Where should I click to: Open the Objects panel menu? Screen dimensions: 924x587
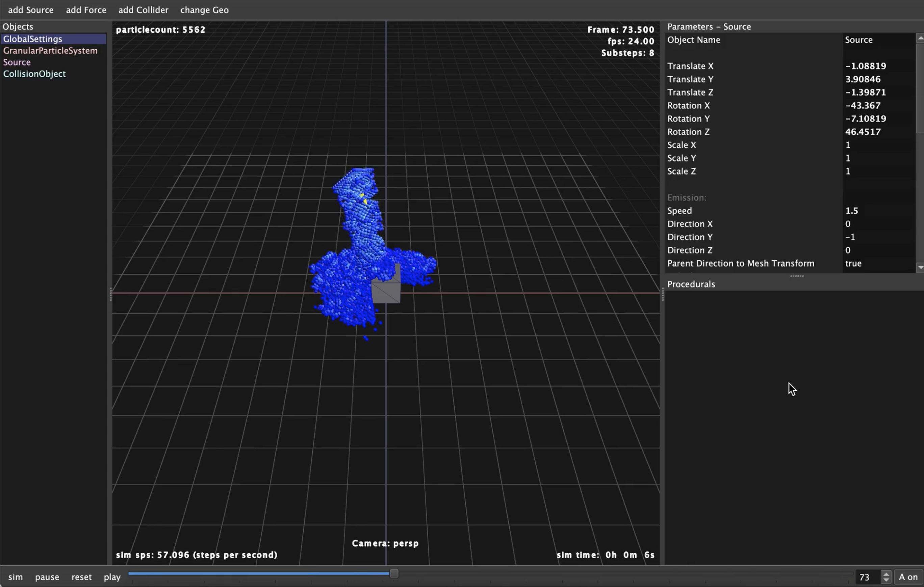pos(18,26)
